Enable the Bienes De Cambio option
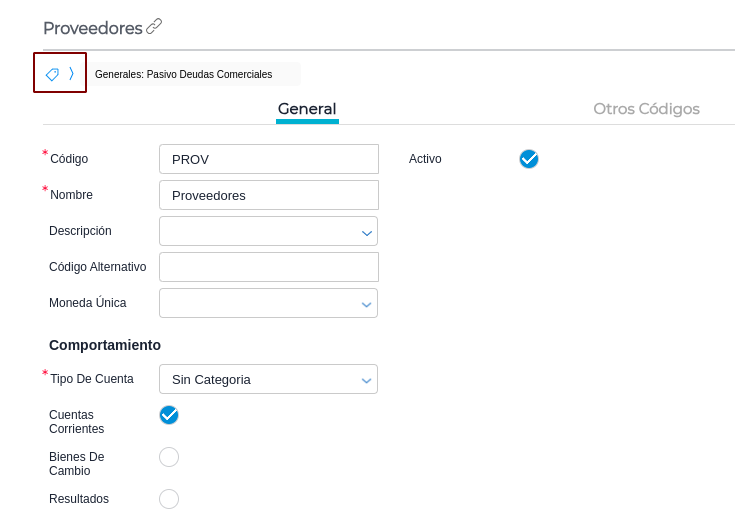The width and height of the screenshot is (735, 520). 169,457
